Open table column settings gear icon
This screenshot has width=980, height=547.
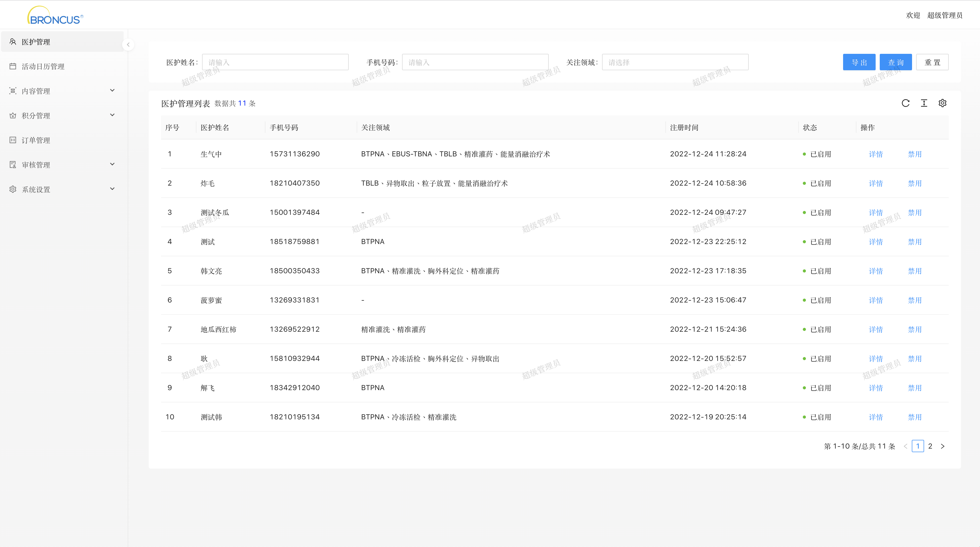coord(942,103)
